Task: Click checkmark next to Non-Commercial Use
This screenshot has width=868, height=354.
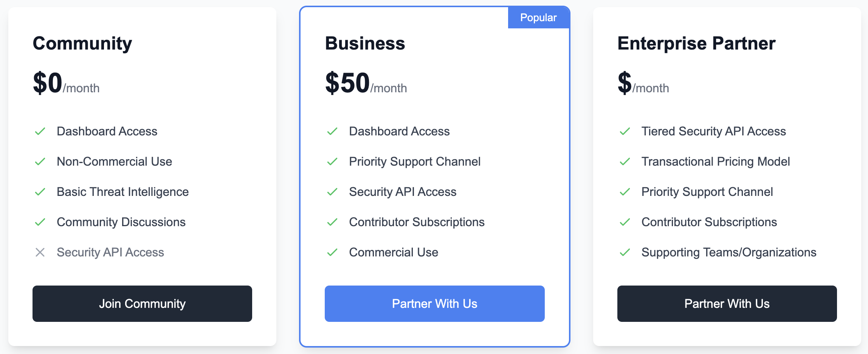Action: point(40,162)
